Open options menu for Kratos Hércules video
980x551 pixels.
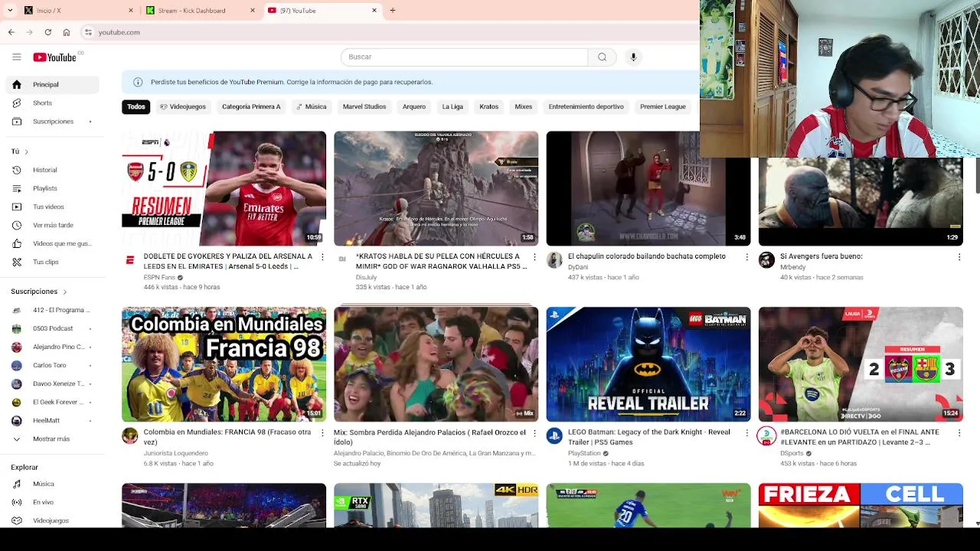pos(534,257)
